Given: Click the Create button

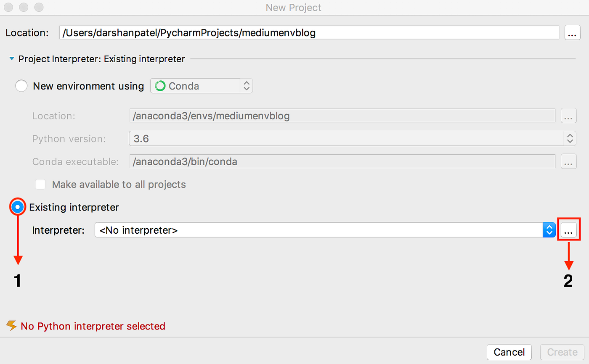Looking at the screenshot, I should coord(562,352).
